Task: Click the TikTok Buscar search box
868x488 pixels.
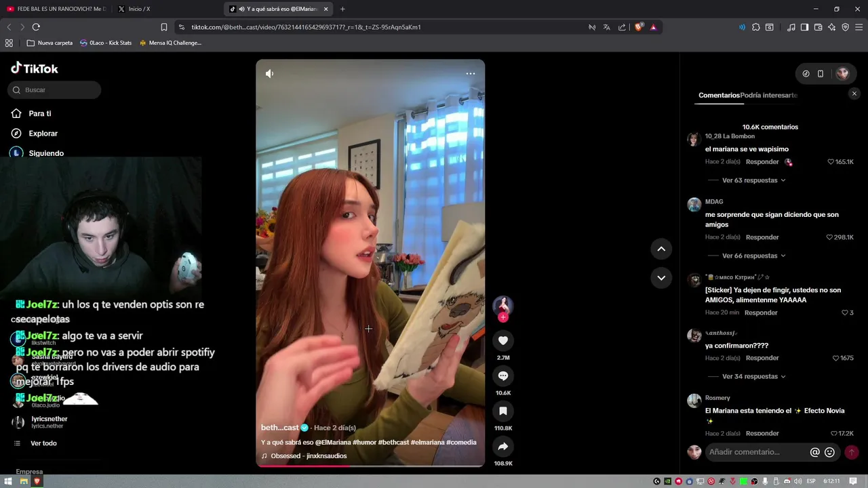Action: coord(54,89)
